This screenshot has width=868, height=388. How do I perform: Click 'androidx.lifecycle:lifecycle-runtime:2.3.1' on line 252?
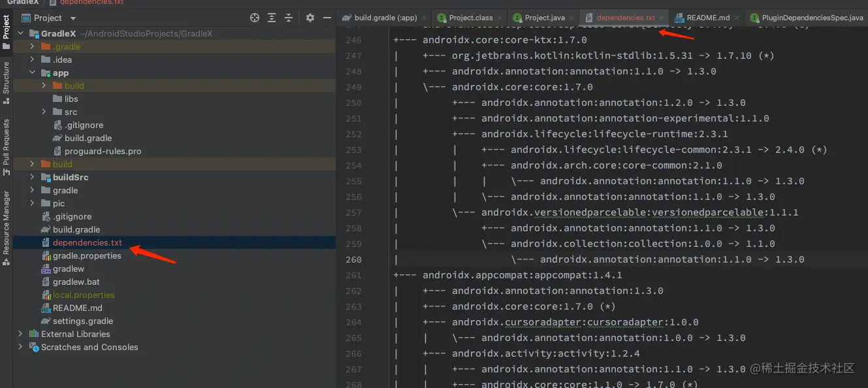coord(605,134)
